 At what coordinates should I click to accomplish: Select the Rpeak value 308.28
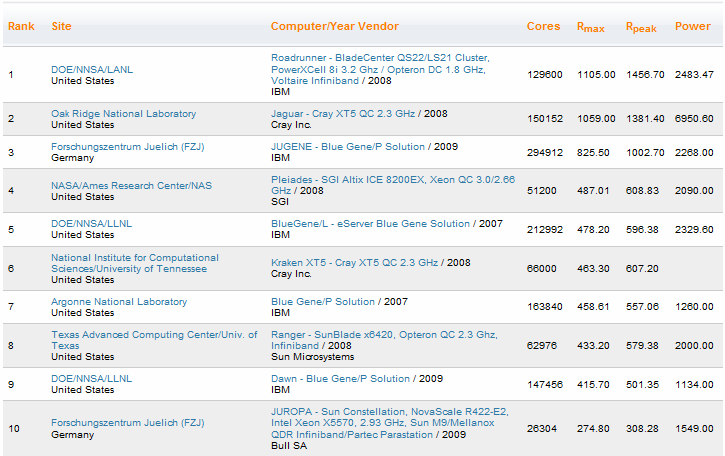click(642, 429)
